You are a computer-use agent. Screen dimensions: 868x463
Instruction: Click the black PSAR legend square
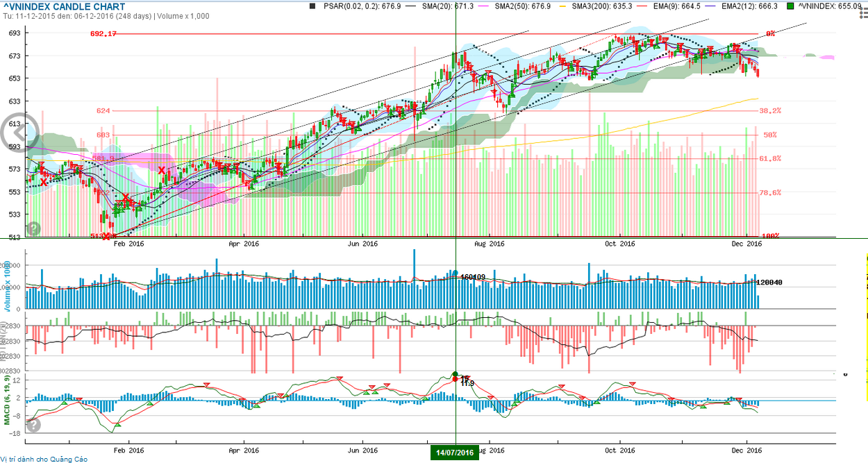click(311, 6)
